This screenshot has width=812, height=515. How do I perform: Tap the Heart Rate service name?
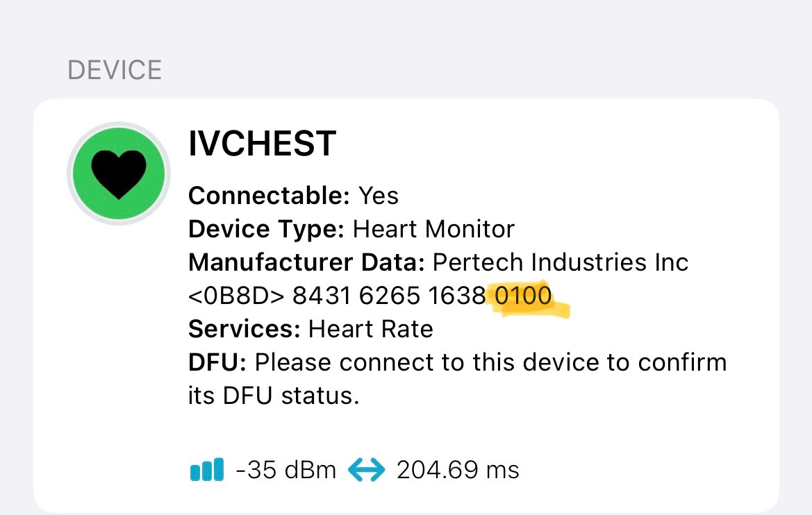pyautogui.click(x=371, y=329)
